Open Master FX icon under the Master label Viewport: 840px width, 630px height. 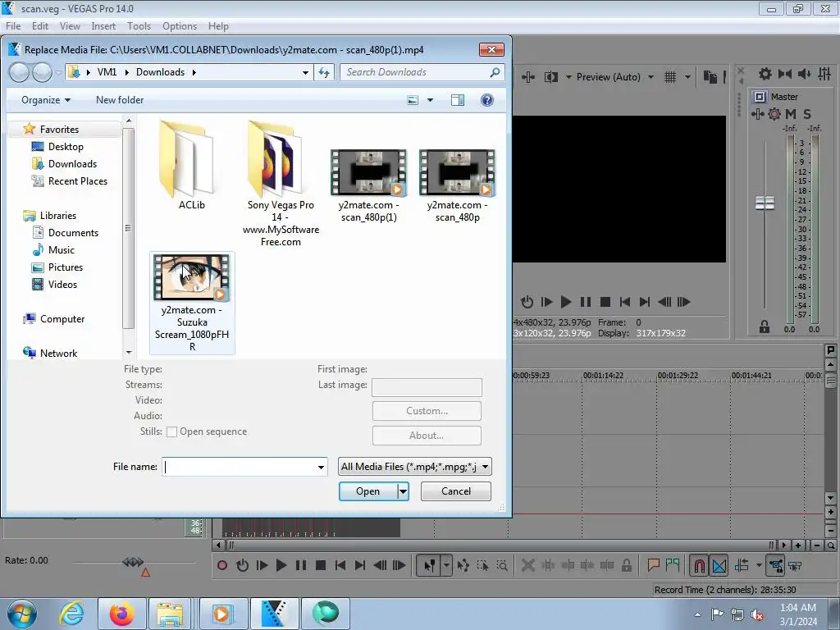pyautogui.click(x=757, y=113)
